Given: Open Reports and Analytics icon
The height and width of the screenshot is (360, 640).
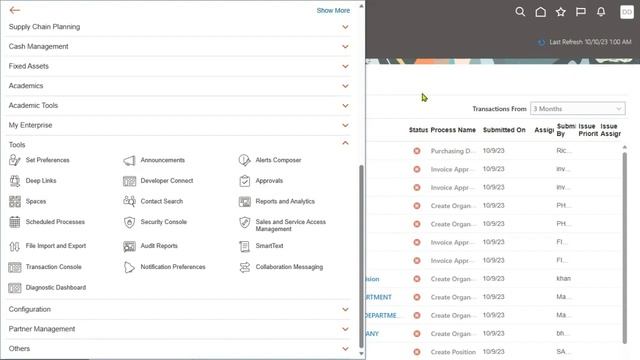Looking at the screenshot, I should (x=244, y=202).
